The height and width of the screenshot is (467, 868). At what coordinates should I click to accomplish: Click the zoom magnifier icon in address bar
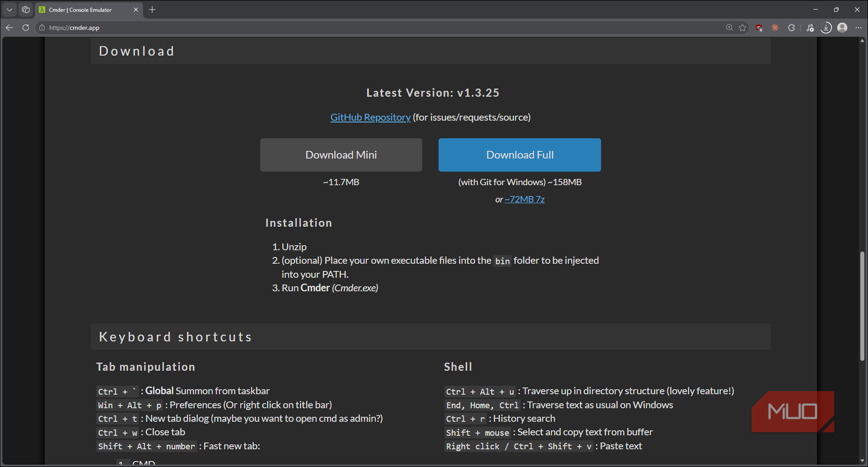[x=729, y=27]
